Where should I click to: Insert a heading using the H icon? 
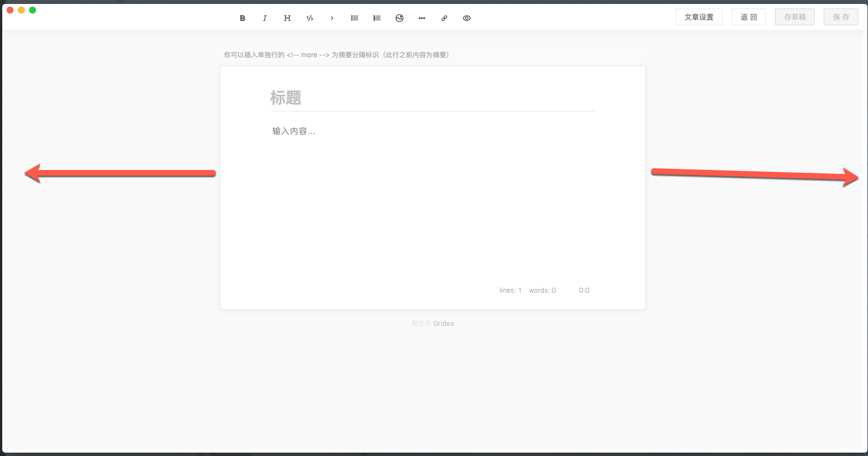click(287, 18)
